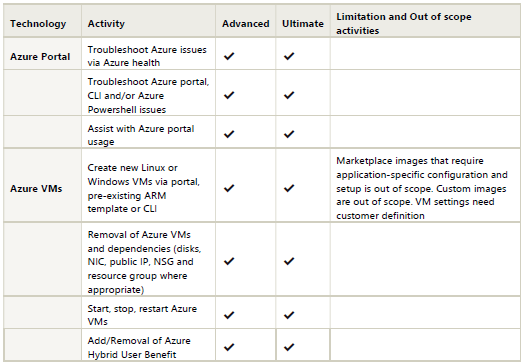Screen dimensions: 523x363
Task: Select the Ultimate column header
Action: coord(303,24)
